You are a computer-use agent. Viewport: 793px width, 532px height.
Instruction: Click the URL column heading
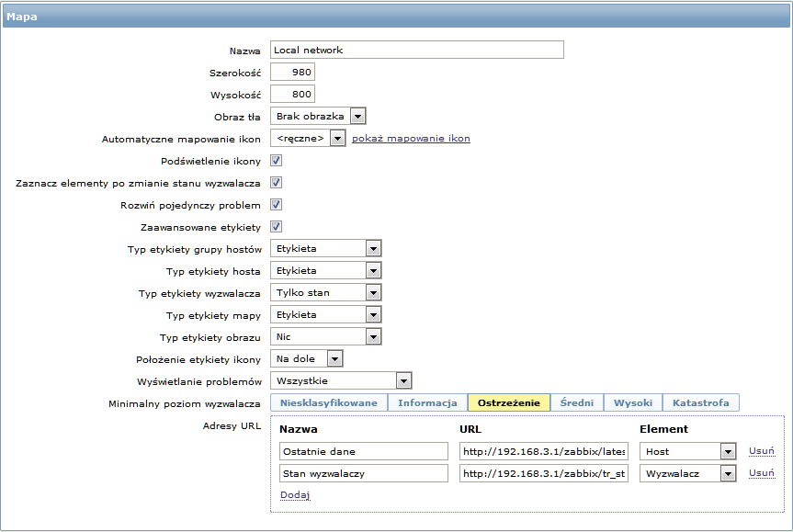coord(470,429)
